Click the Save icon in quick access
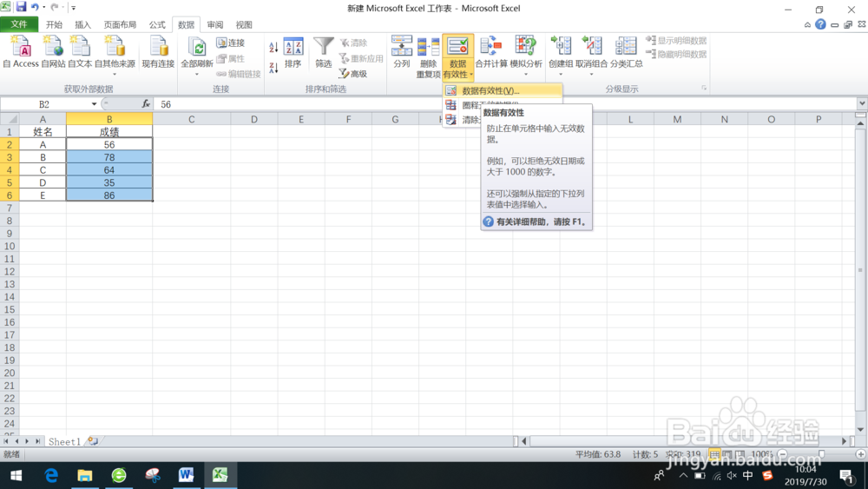Screen dimensions: 868x489 (21, 7)
